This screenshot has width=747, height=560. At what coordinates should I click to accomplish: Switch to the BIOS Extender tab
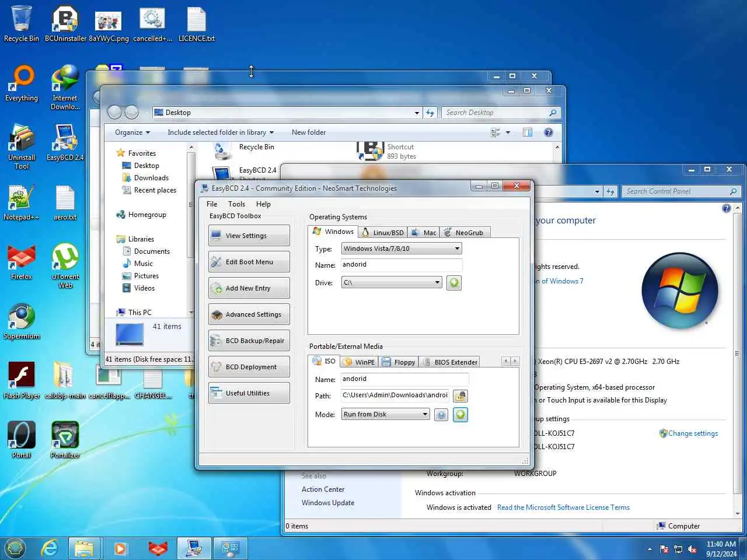point(449,362)
